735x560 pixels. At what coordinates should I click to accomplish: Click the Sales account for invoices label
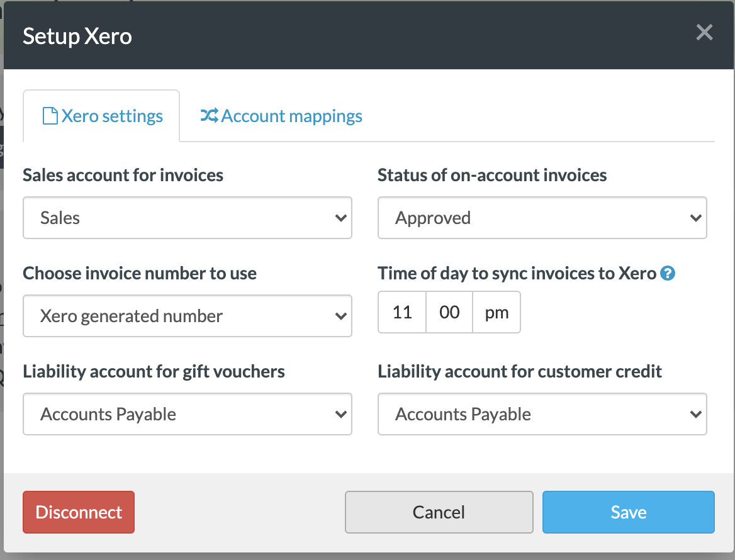pos(123,176)
